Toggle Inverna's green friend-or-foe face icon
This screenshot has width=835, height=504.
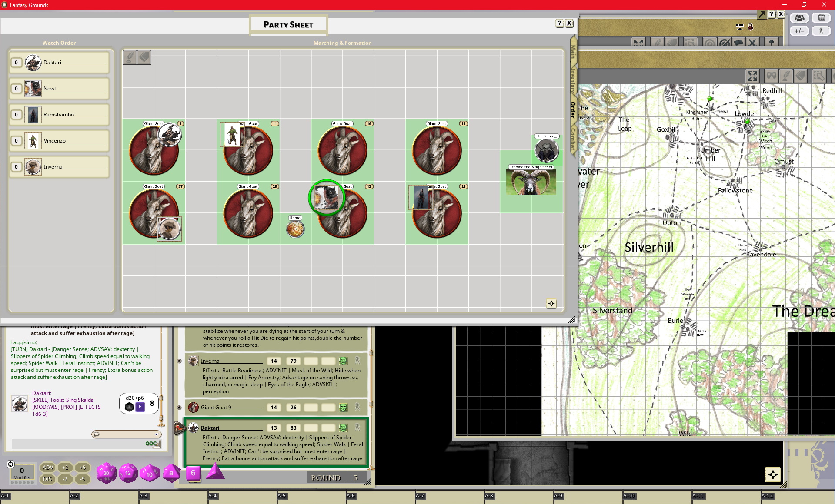pyautogui.click(x=343, y=361)
